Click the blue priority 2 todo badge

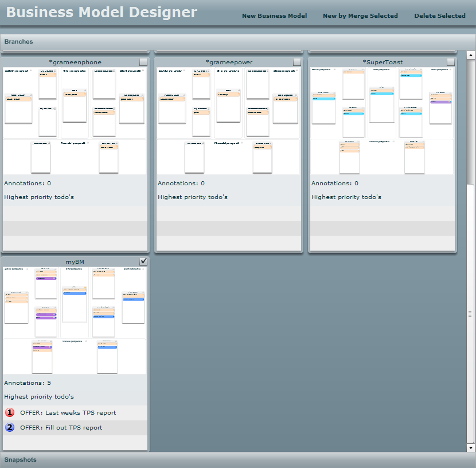10,427
